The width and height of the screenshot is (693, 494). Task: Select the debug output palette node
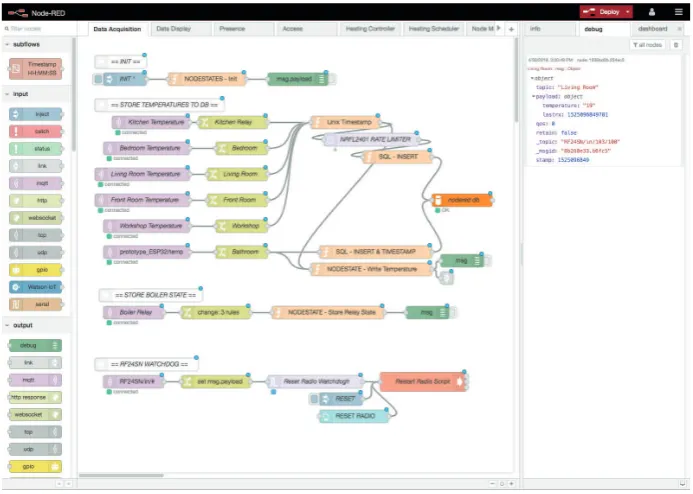point(35,346)
